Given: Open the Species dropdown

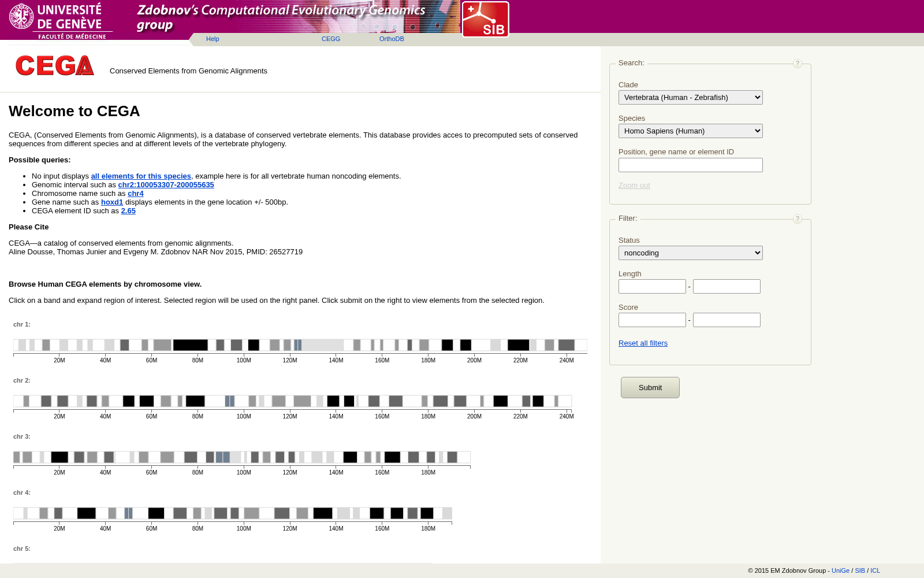Looking at the screenshot, I should click(690, 131).
